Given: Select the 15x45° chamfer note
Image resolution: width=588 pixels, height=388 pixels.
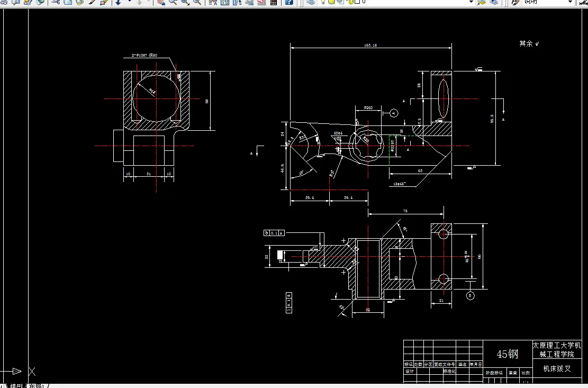Looking at the screenshot, I should 400,184.
